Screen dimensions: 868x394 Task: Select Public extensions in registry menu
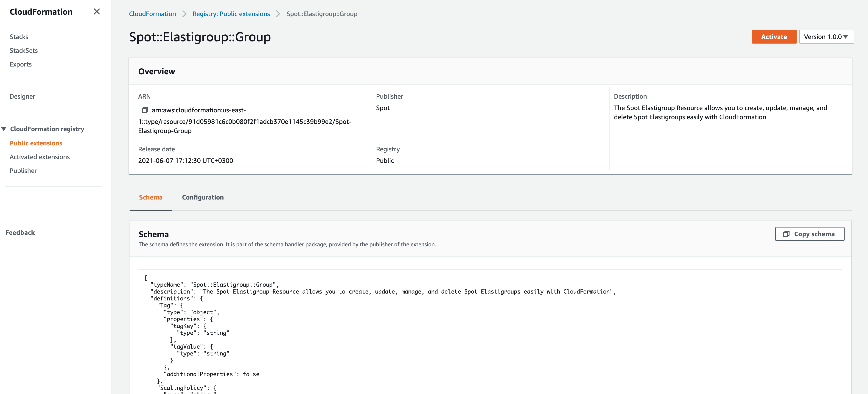36,143
